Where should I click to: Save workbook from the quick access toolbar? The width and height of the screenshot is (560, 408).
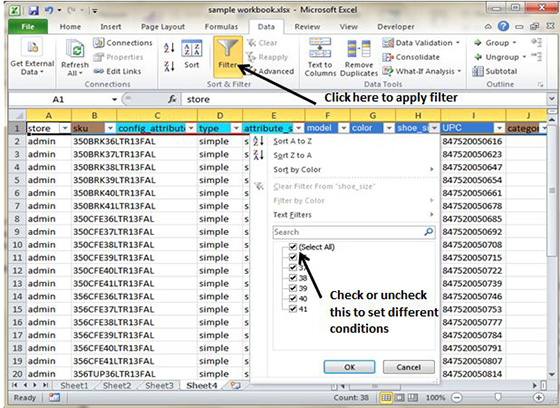pos(34,10)
